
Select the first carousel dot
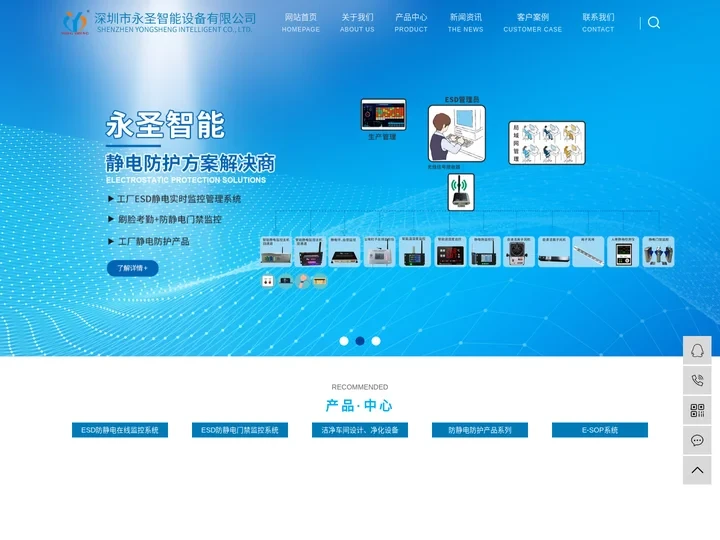344,341
